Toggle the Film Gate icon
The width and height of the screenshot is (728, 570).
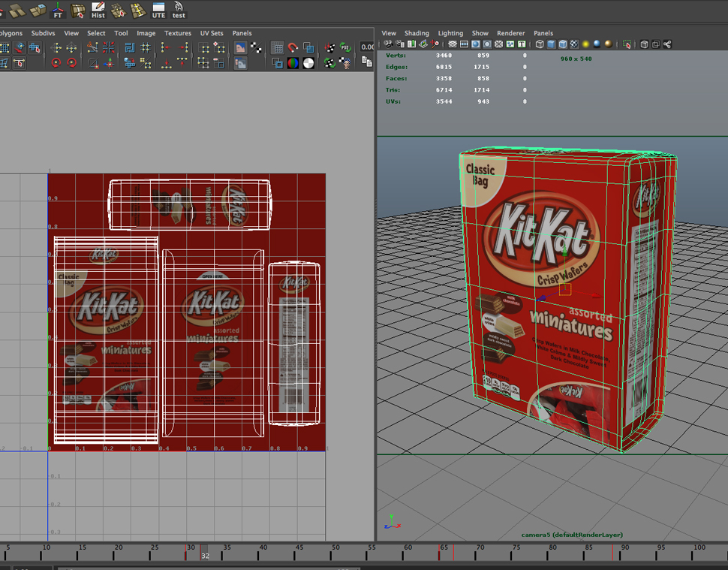click(x=464, y=44)
